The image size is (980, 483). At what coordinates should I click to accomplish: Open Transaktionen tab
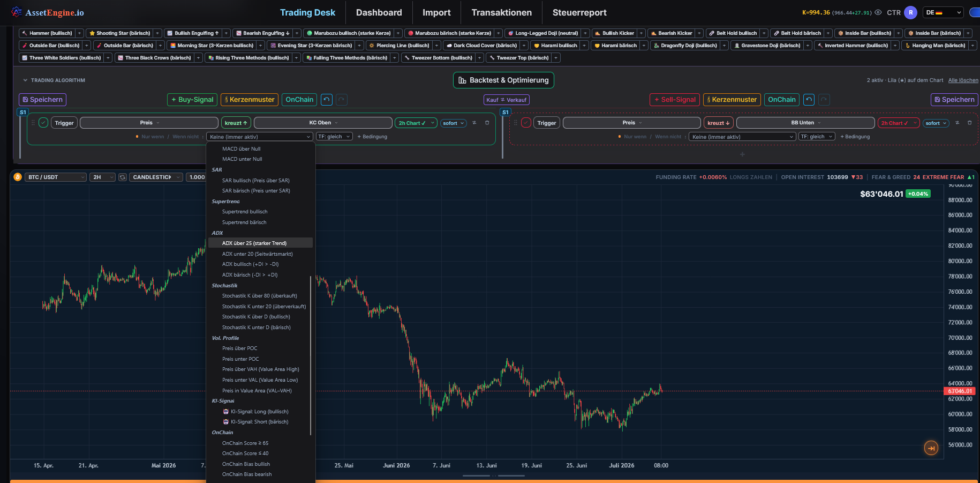pos(501,12)
